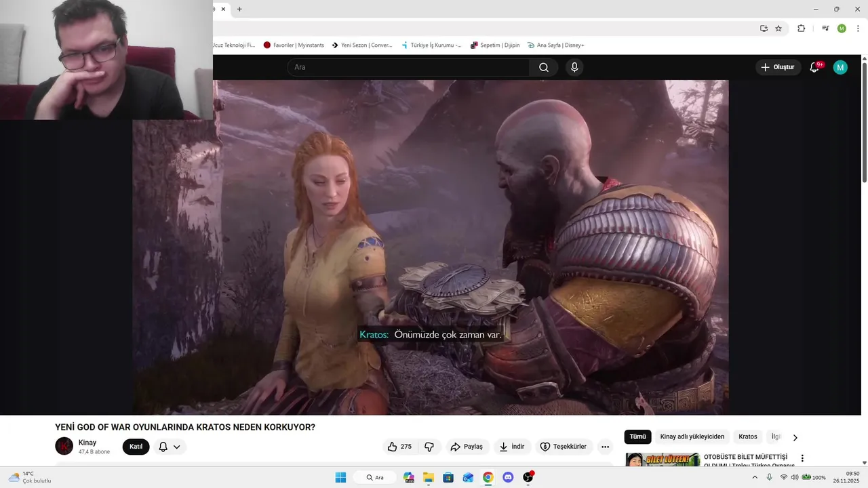This screenshot has width=868, height=488.
Task: Open Türkiye İş Kurumu bookmark
Action: [x=431, y=45]
